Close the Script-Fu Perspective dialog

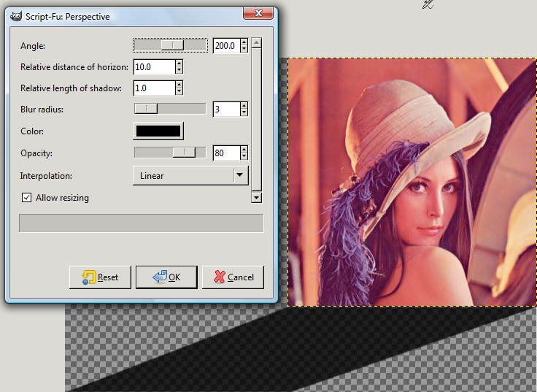tap(258, 13)
